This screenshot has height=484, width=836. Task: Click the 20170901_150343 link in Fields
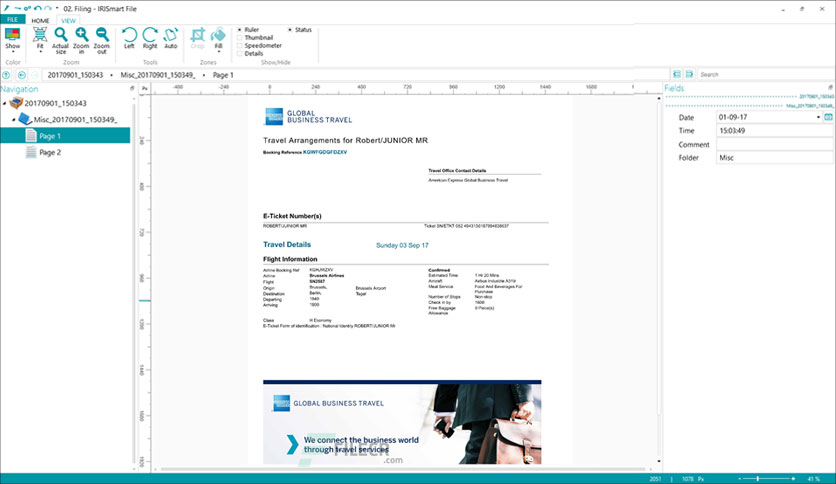[x=816, y=96]
